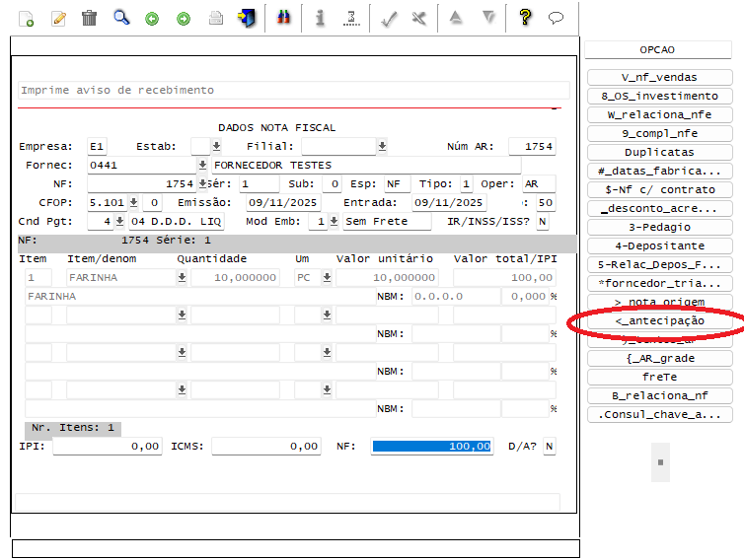Click the trash delete icon
Image resolution: width=744 pixels, height=560 pixels.
tap(89, 18)
